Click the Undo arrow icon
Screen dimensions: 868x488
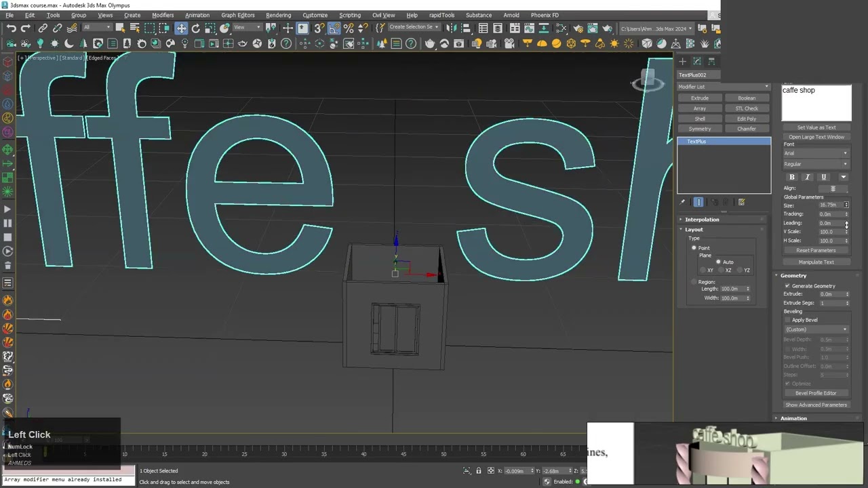[12, 28]
